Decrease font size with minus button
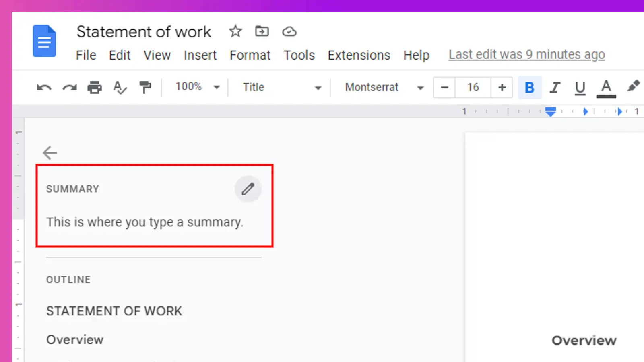This screenshot has width=644, height=362. [444, 87]
